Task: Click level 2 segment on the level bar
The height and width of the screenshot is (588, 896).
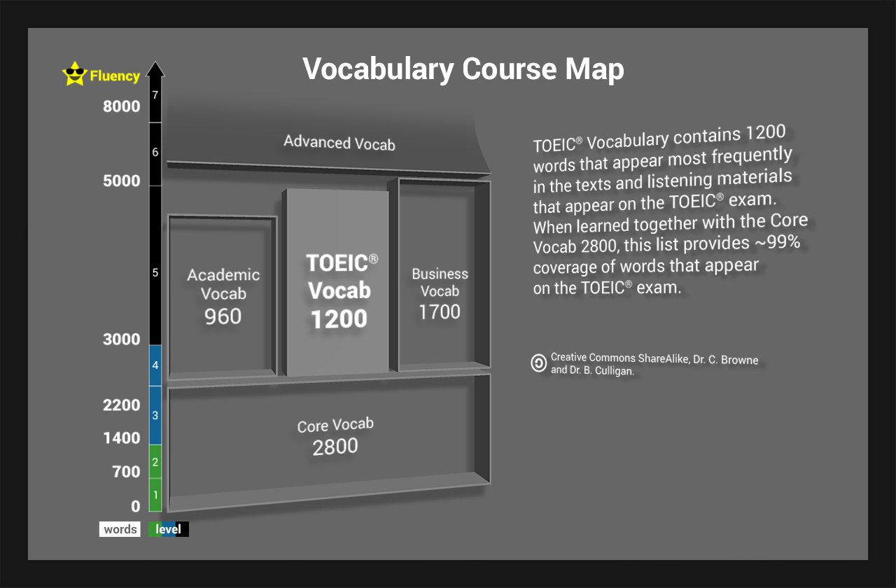Action: point(155,462)
